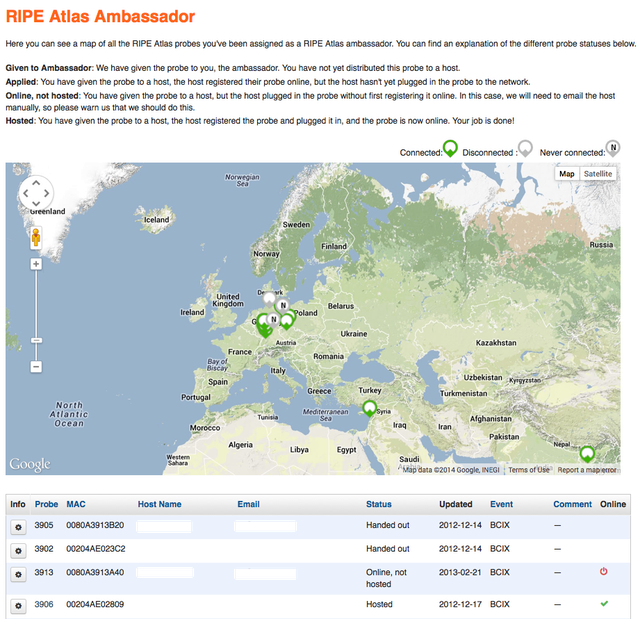Sort table by Comment column
This screenshot has width=640, height=619.
click(x=572, y=504)
